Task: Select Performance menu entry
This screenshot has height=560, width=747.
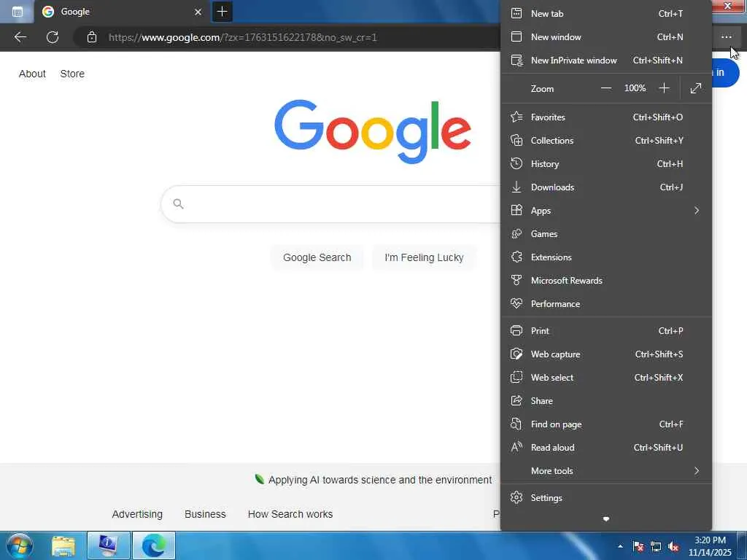Action: pos(606,303)
